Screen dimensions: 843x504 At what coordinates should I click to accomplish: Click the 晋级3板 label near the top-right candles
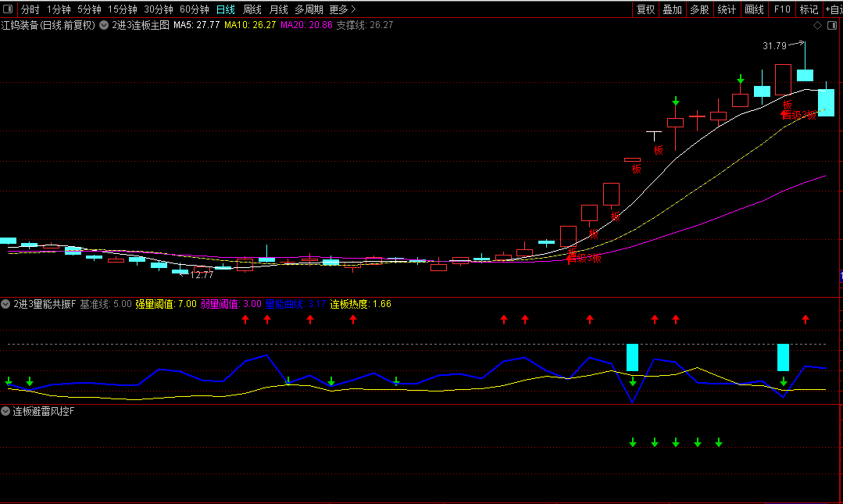coord(798,115)
